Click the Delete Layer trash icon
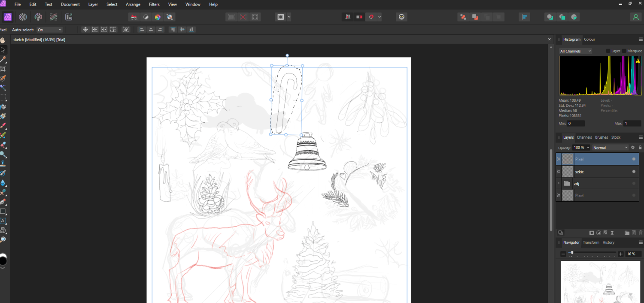Image resolution: width=644 pixels, height=303 pixels. pyautogui.click(x=641, y=233)
